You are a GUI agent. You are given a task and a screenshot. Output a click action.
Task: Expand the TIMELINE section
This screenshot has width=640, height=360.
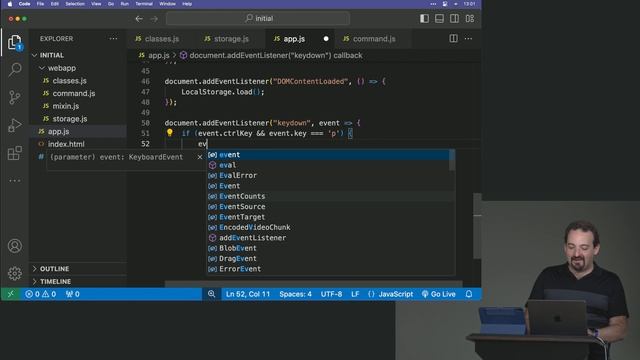click(55, 281)
